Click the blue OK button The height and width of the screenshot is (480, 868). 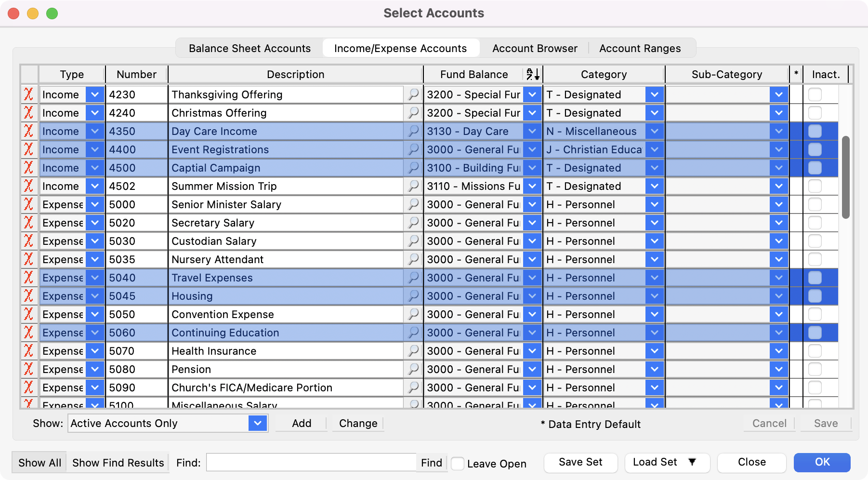822,462
